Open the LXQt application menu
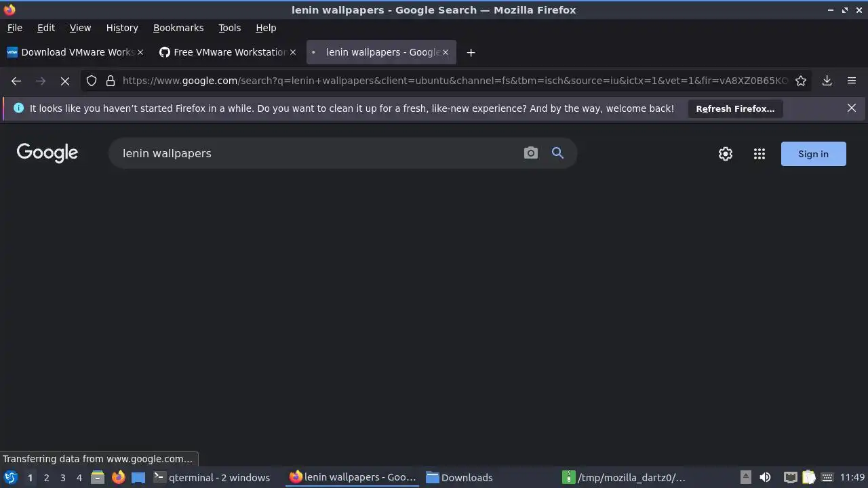 [x=10, y=477]
